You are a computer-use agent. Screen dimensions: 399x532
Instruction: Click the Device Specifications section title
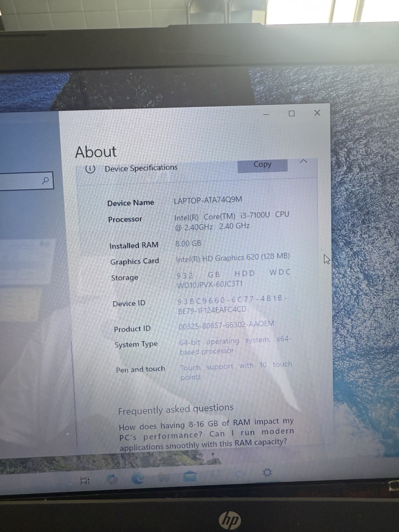[x=141, y=168]
